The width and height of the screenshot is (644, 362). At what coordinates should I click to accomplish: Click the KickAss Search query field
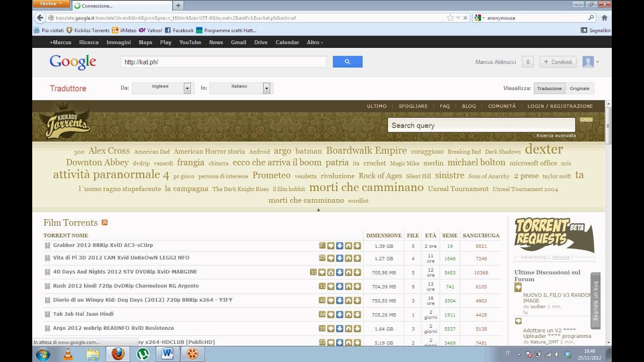480,125
